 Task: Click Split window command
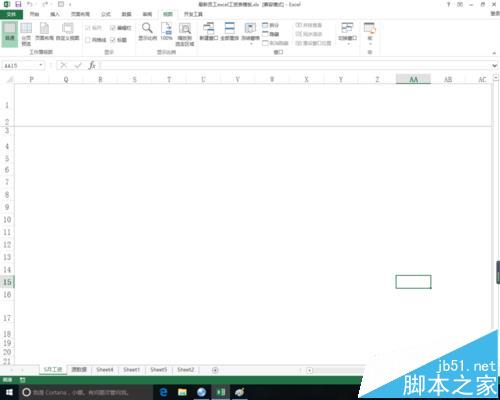[x=270, y=25]
